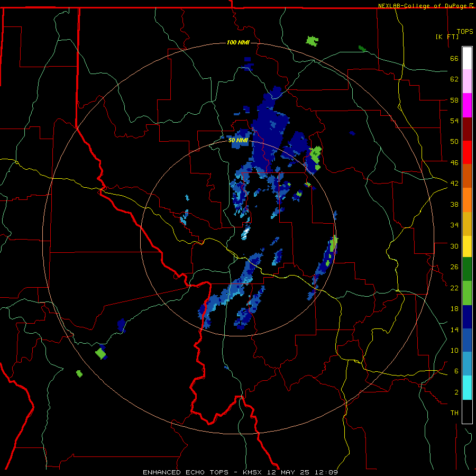The image size is (476, 476).
Task: Click the legend value "18"
Action: pyautogui.click(x=454, y=309)
